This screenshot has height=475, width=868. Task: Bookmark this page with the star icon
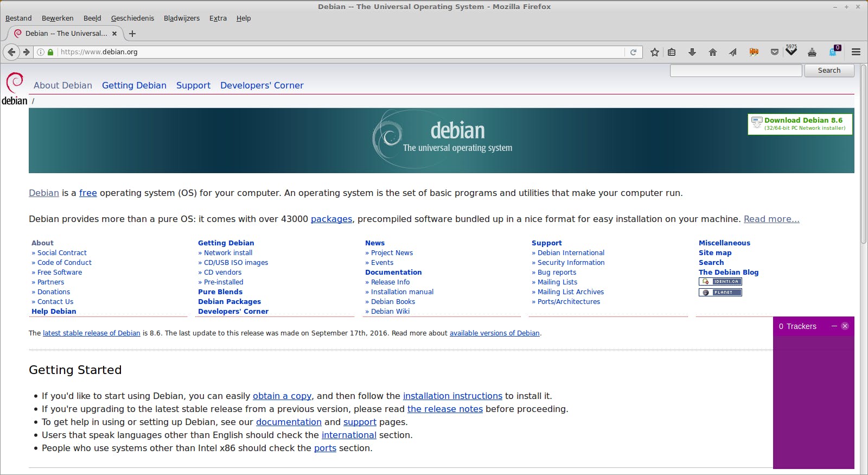pos(655,52)
